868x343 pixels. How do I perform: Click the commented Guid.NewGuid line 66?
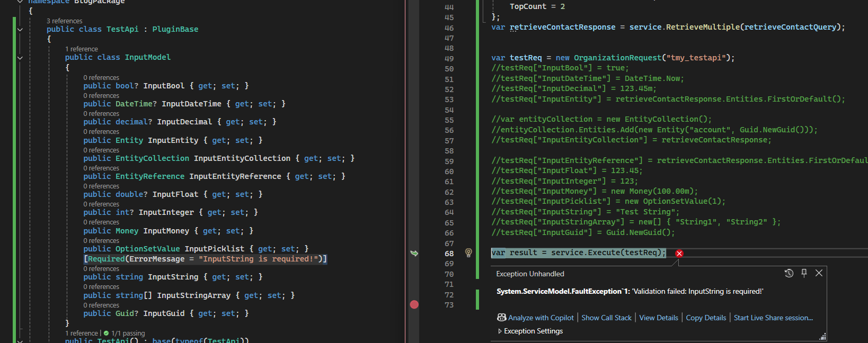[583, 232]
